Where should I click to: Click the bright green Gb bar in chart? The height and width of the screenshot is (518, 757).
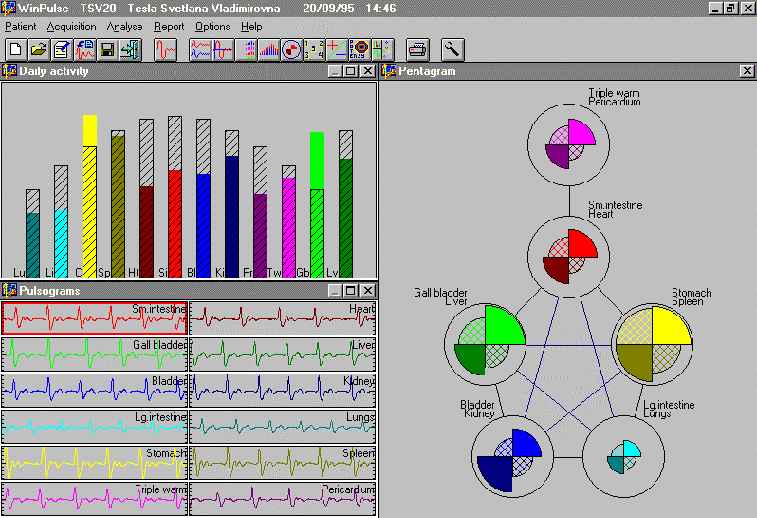tap(317, 205)
